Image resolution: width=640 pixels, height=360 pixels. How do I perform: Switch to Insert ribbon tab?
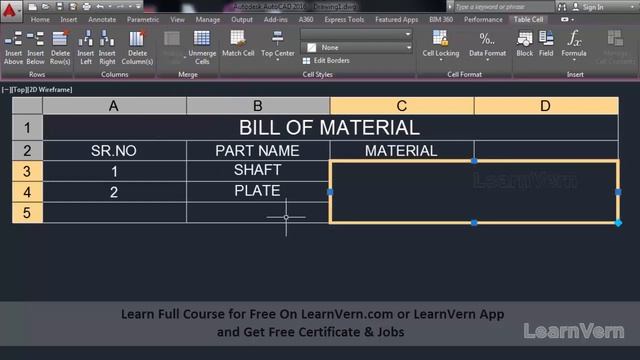point(69,20)
